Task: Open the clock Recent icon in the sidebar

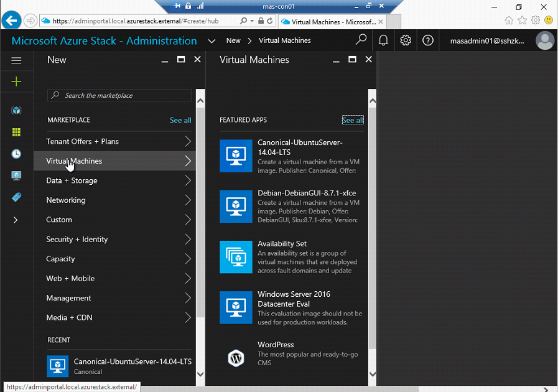Action: click(16, 154)
